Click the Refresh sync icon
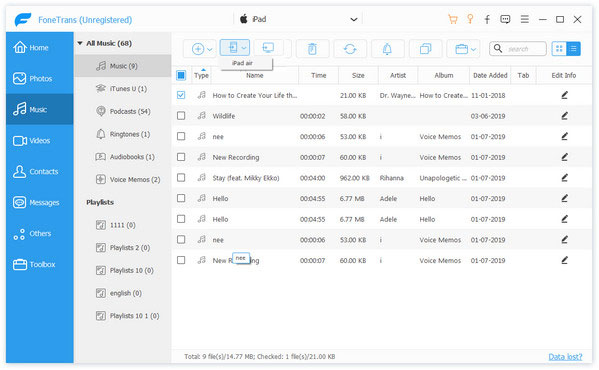599x370 pixels. (x=350, y=49)
